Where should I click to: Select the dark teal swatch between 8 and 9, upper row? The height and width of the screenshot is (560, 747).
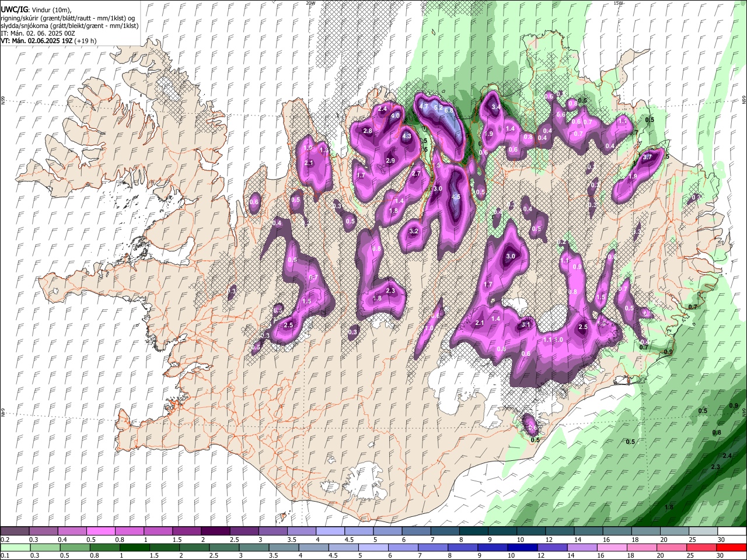click(474, 531)
